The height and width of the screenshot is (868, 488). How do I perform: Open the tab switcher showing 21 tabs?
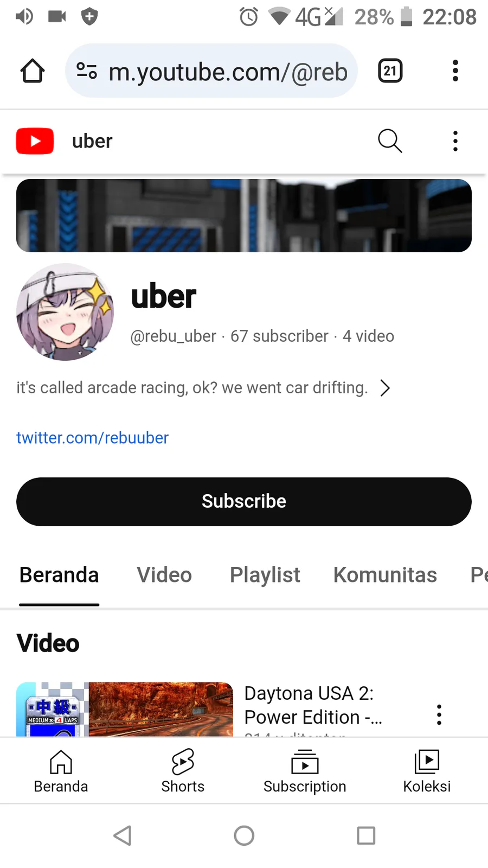[x=390, y=71]
